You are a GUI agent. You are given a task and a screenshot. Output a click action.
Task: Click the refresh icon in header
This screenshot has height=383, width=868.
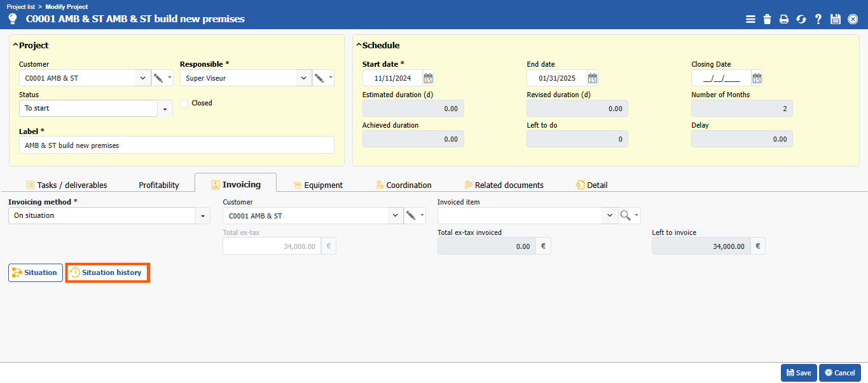pyautogui.click(x=801, y=19)
